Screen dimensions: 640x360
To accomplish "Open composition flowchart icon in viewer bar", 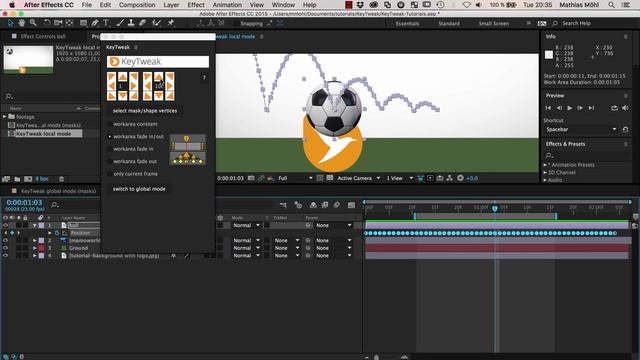I will pos(449,178).
